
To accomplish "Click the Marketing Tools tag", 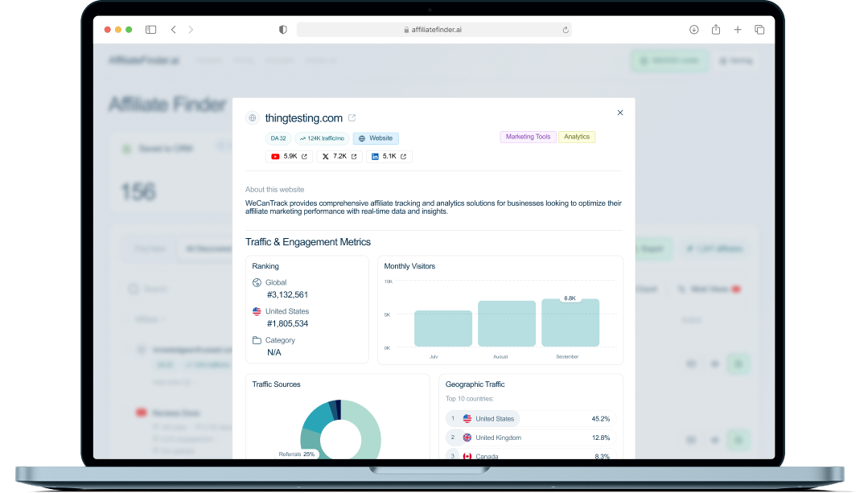I will tap(528, 137).
